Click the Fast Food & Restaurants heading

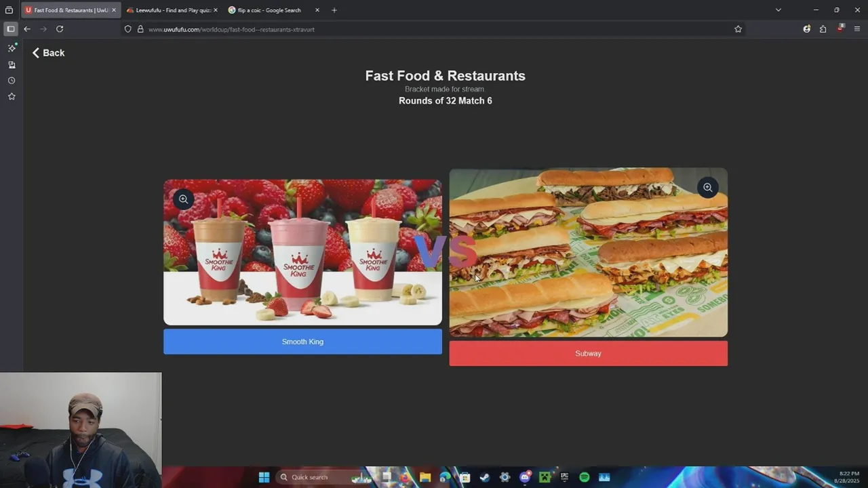pyautogui.click(x=445, y=76)
